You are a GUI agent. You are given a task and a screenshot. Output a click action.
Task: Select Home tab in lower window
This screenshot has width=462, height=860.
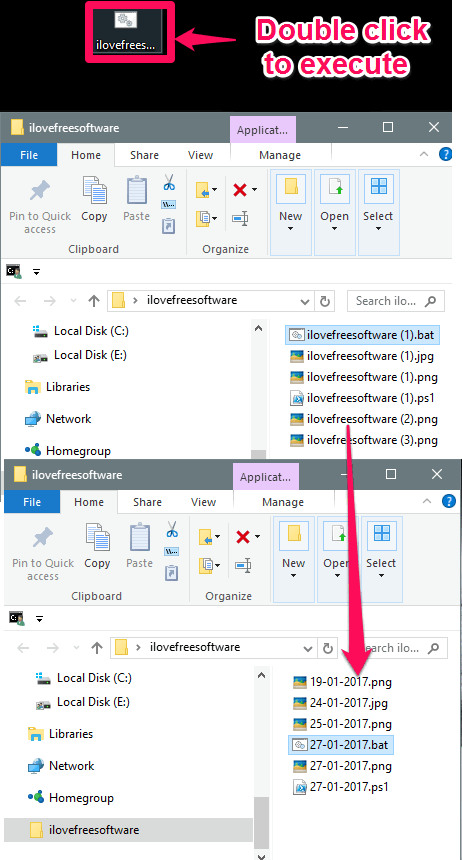pyautogui.click(x=89, y=502)
